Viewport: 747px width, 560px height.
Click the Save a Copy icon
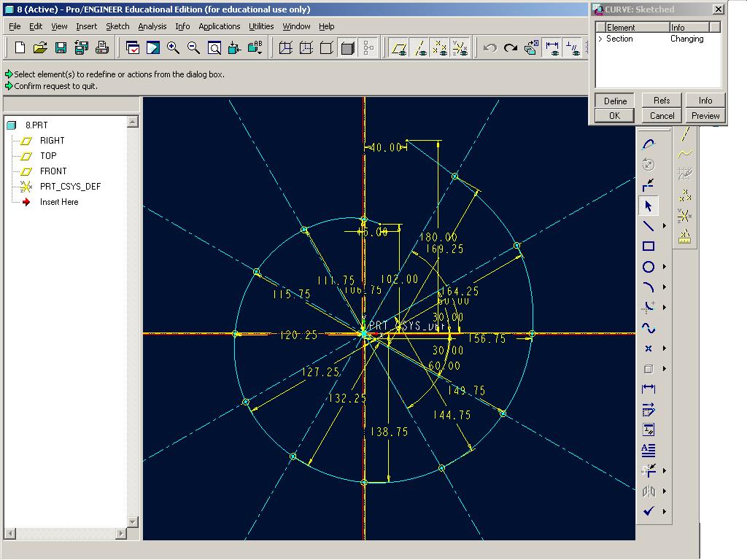pyautogui.click(x=81, y=47)
